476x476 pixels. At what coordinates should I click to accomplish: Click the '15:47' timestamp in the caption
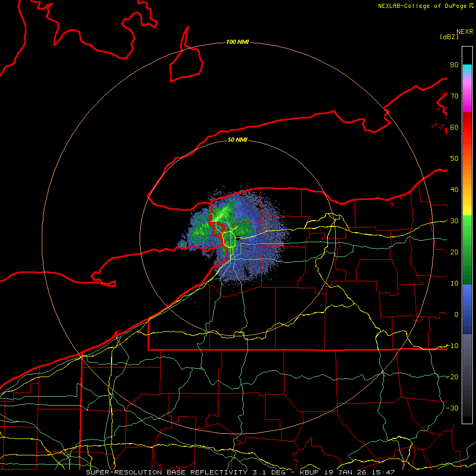point(383,472)
